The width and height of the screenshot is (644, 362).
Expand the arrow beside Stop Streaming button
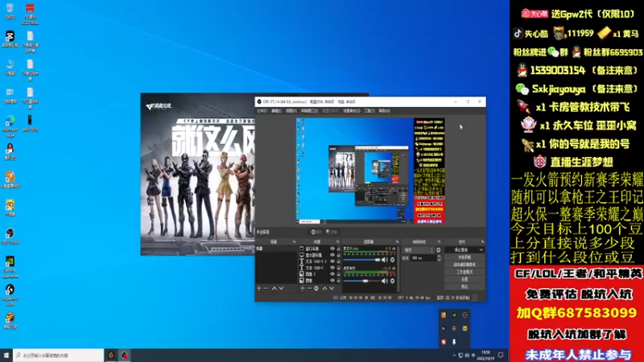[481, 249]
